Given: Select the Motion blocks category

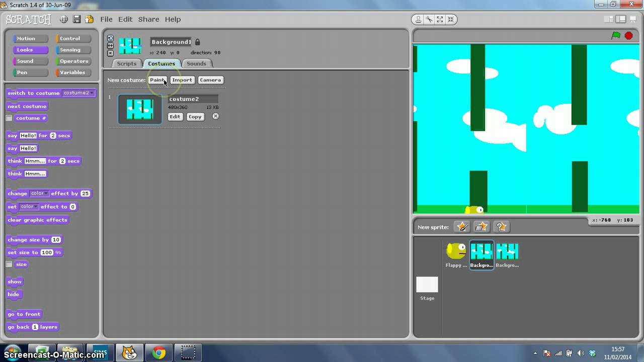Looking at the screenshot, I should (x=26, y=38).
